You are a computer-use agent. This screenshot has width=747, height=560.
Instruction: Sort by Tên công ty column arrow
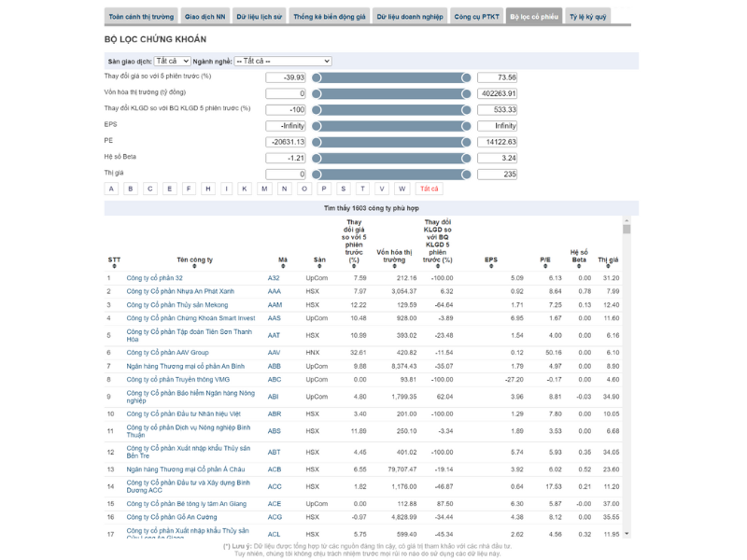point(194,267)
